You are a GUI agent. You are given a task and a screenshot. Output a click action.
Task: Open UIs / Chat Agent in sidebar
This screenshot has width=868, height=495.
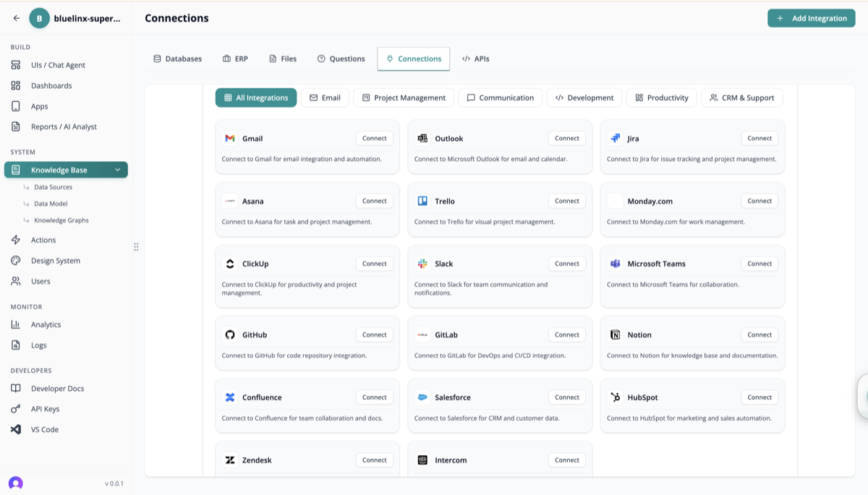pyautogui.click(x=66, y=65)
